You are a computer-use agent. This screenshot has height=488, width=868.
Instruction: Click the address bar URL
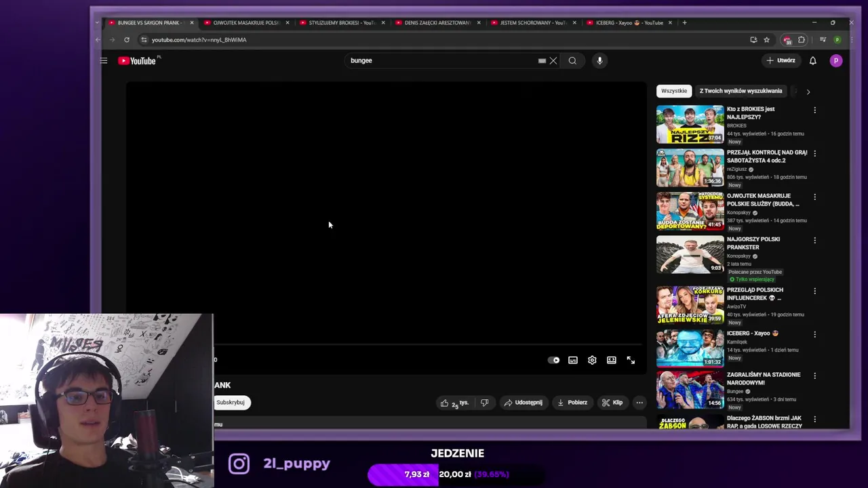point(199,39)
